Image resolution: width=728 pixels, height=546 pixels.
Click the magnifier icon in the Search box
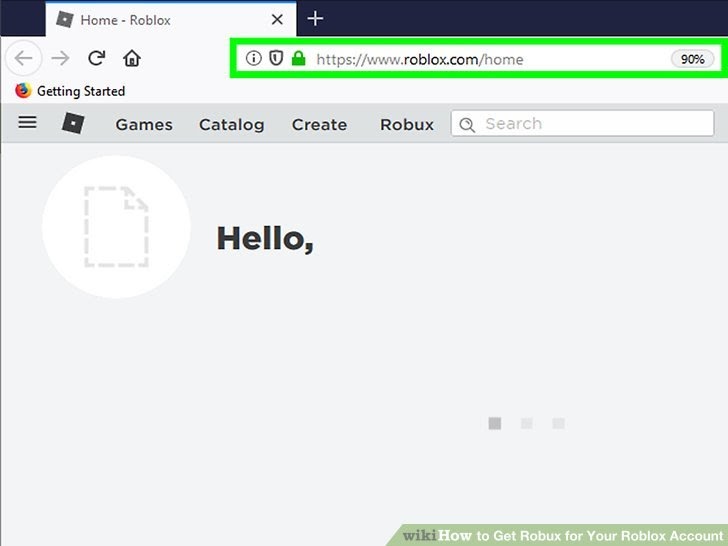[467, 124]
